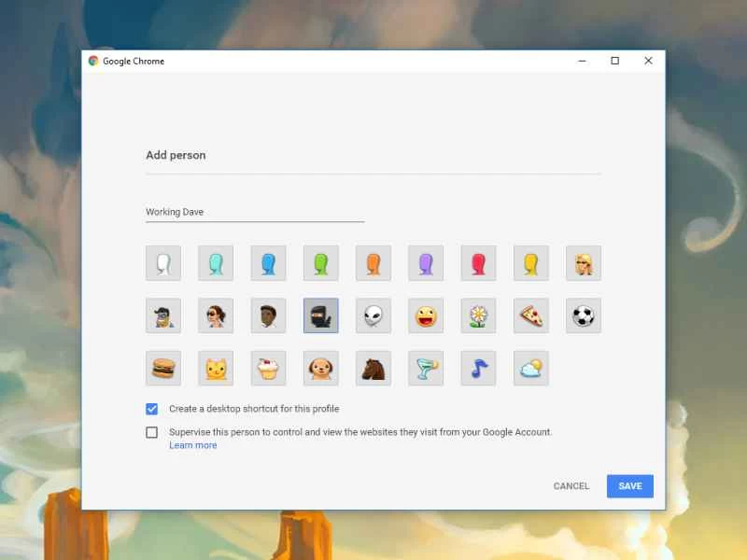Uncheck create a desktop shortcut option

[x=151, y=409]
